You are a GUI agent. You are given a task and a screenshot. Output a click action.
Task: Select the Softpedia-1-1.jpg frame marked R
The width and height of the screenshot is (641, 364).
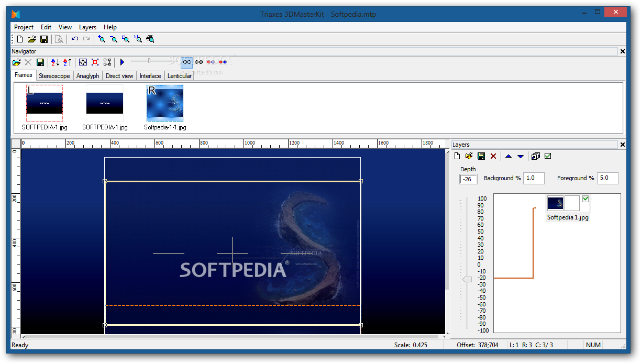(x=165, y=103)
